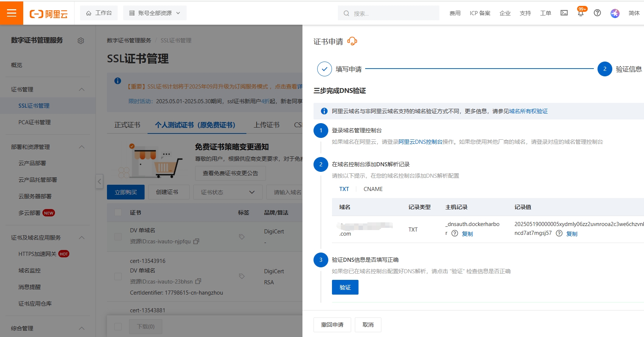Open the user avatar menu
This screenshot has width=644, height=337.
pyautogui.click(x=615, y=13)
